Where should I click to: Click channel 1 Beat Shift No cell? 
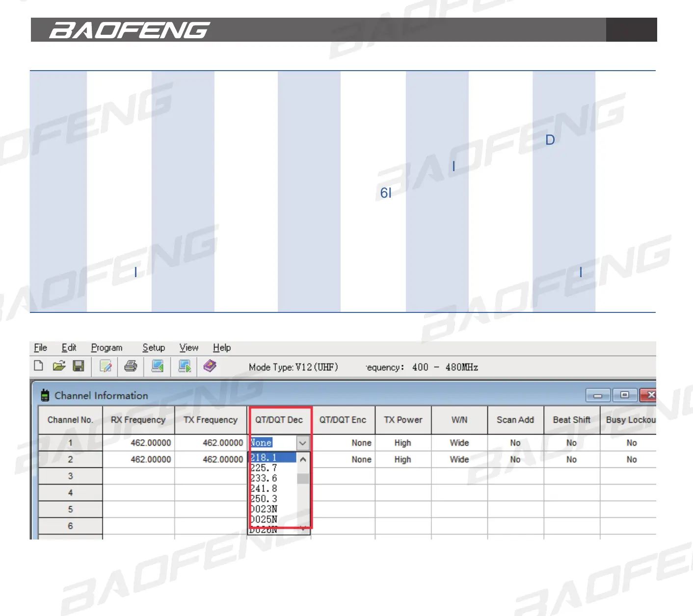(572, 443)
